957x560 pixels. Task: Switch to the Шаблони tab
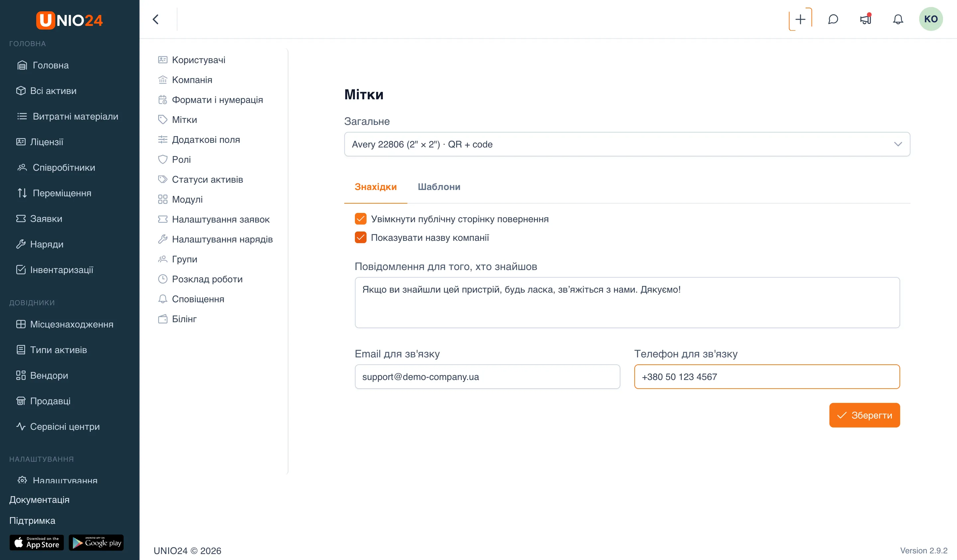tap(439, 187)
